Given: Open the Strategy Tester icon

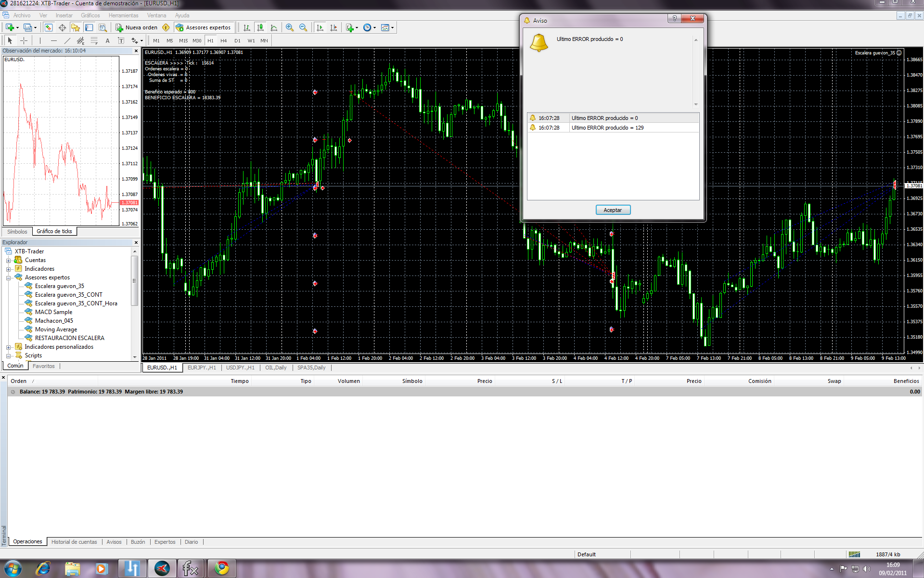Looking at the screenshot, I should pos(103,27).
